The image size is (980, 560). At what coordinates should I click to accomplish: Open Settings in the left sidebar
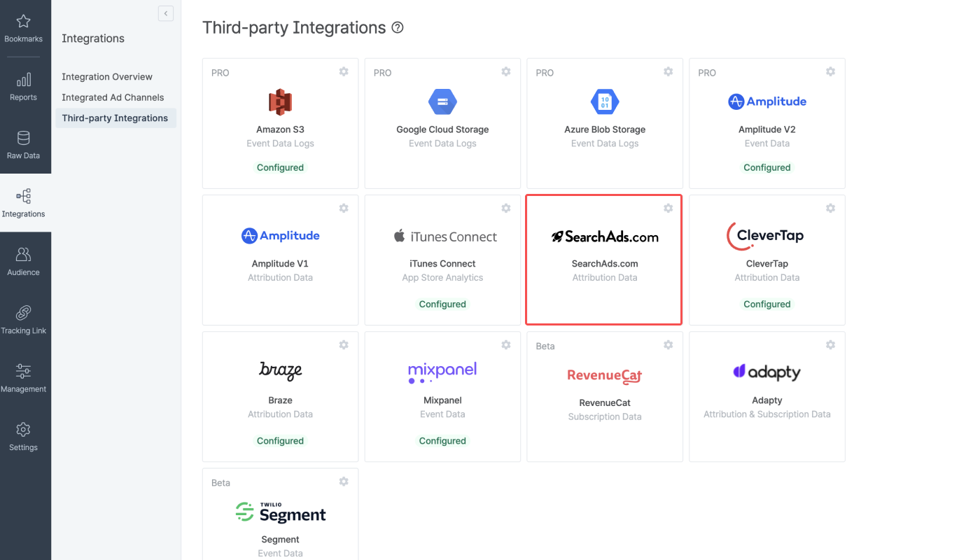23,436
